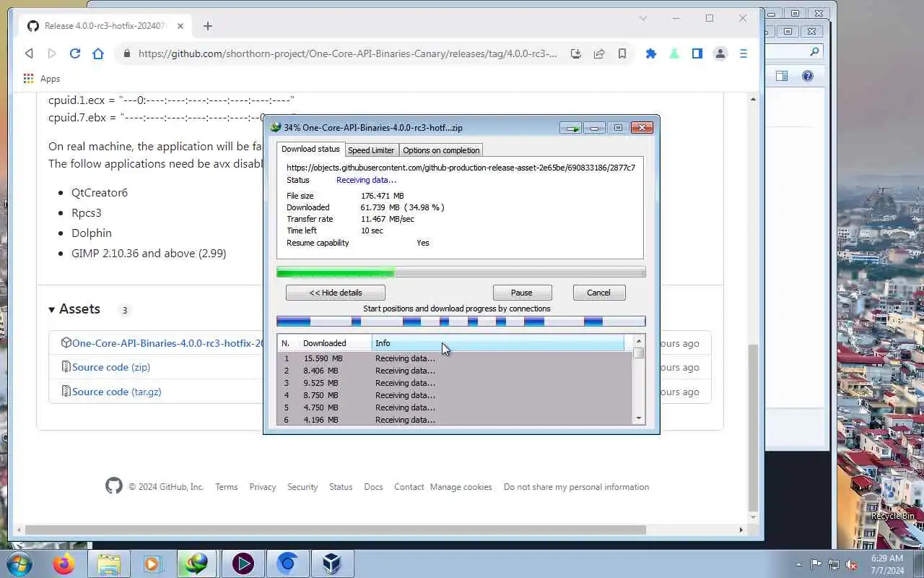Click the Downloaded column header
This screenshot has height=578, width=924.
point(335,343)
